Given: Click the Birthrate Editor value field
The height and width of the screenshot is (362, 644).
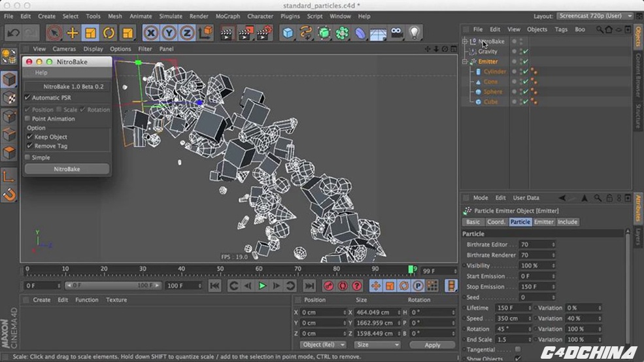Looking at the screenshot, I should (537, 244).
